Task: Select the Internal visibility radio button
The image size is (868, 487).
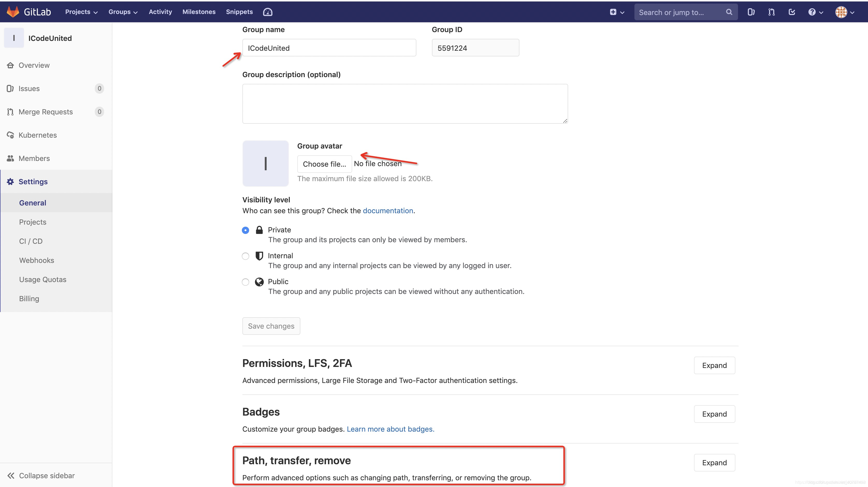Action: click(245, 256)
